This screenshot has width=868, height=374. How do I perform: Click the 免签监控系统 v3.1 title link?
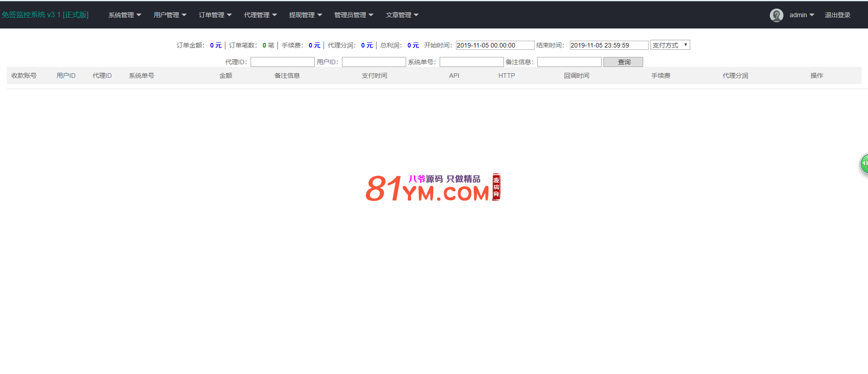(45, 15)
